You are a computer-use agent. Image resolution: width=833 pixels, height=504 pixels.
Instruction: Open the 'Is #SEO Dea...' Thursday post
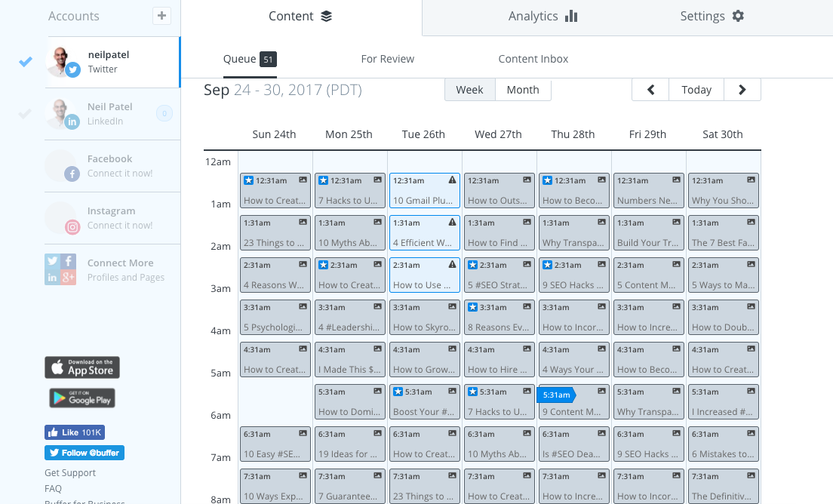pyautogui.click(x=573, y=444)
